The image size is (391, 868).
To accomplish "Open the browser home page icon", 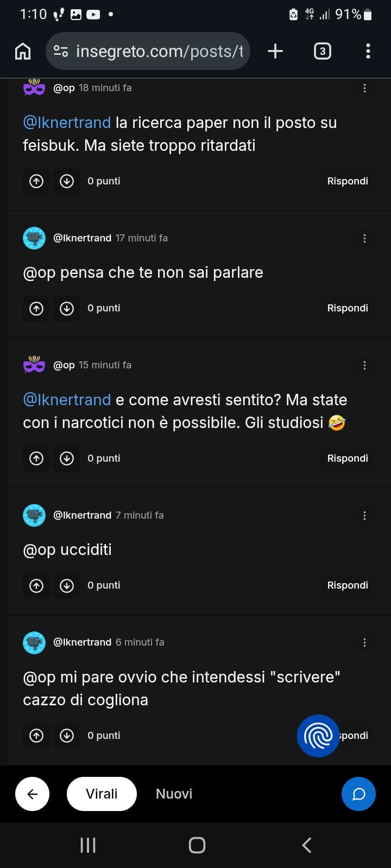I will [x=23, y=51].
